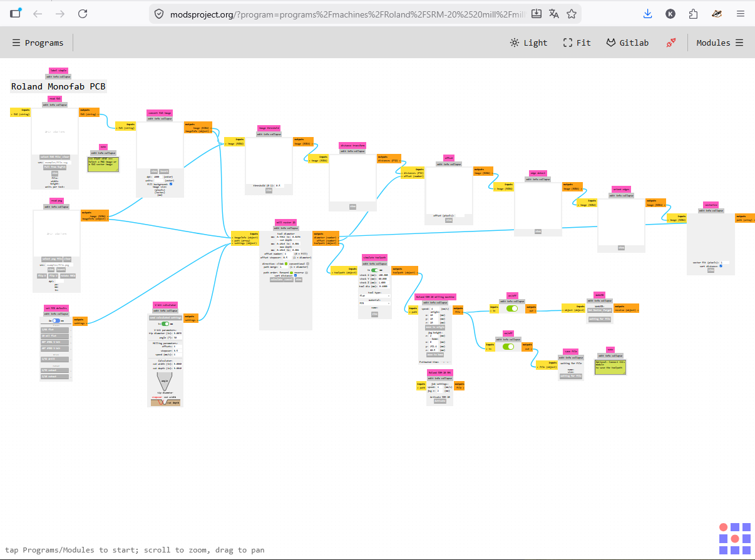
Task: Click the install app icon in address bar
Action: (537, 14)
